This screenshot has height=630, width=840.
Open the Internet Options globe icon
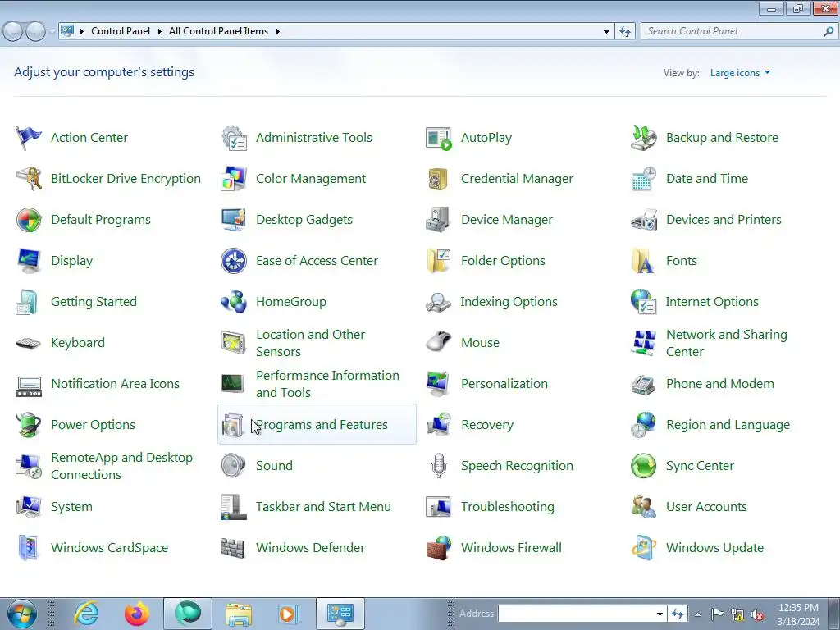pos(643,302)
